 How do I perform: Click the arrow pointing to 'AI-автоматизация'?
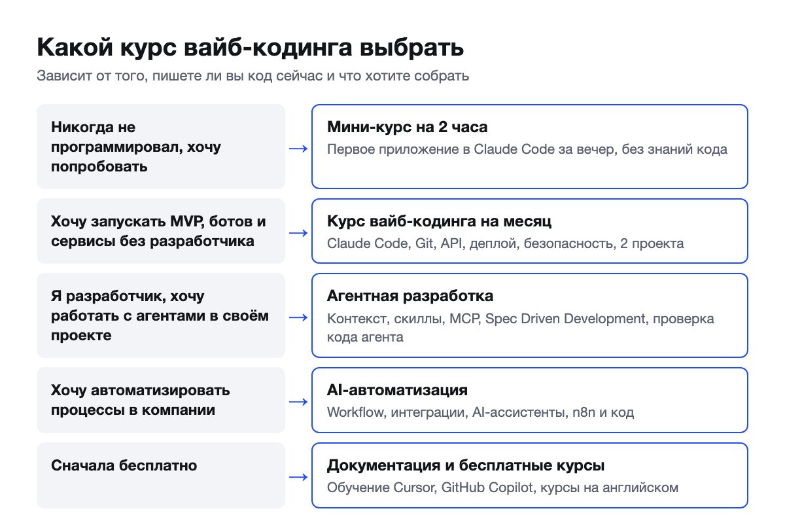(x=298, y=402)
